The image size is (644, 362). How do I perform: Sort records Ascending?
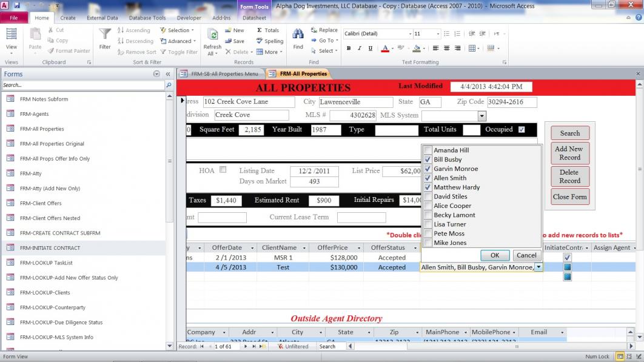pyautogui.click(x=134, y=30)
